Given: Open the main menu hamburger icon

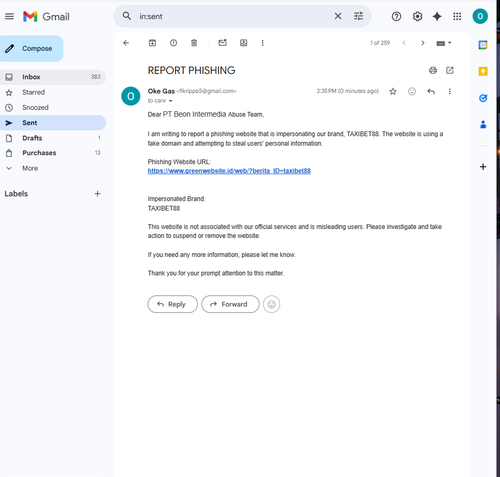Looking at the screenshot, I should (9, 16).
